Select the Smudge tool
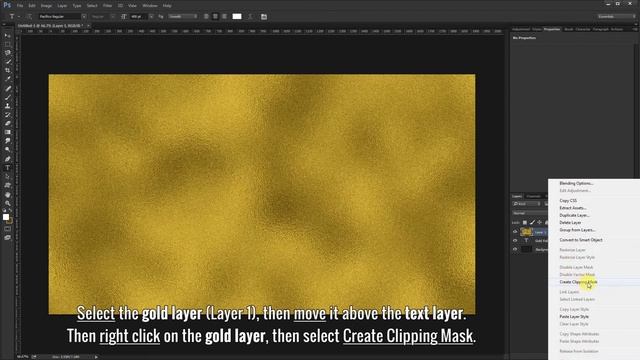The width and height of the screenshot is (640, 360). click(x=7, y=141)
